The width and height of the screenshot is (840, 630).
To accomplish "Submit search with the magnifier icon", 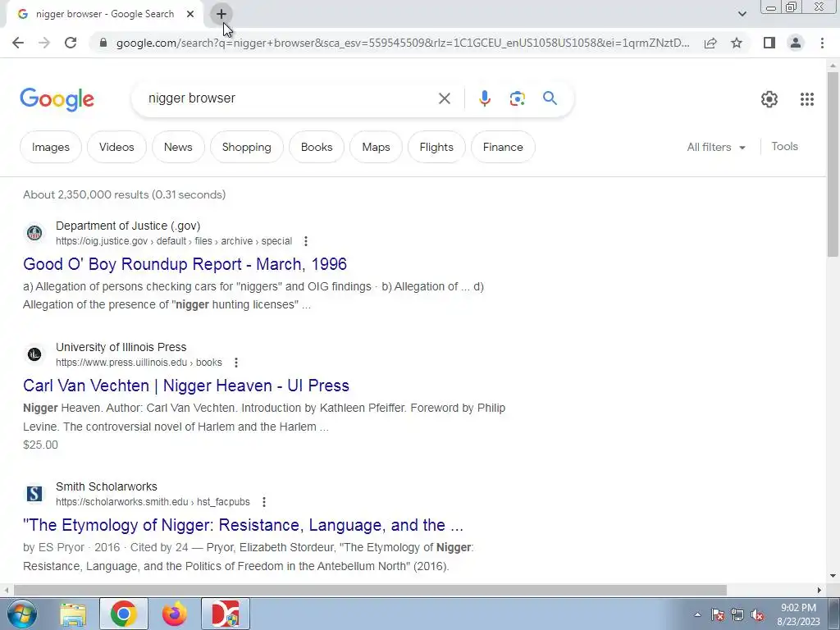I will (x=550, y=98).
